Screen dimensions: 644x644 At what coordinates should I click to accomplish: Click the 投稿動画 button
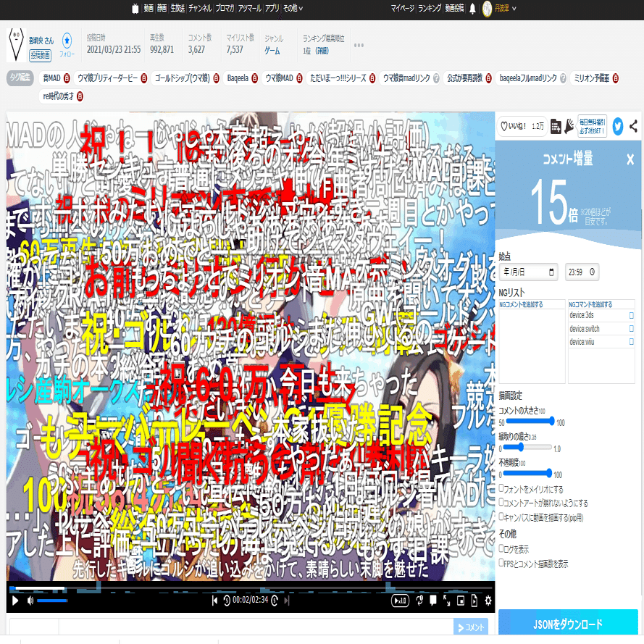click(41, 54)
